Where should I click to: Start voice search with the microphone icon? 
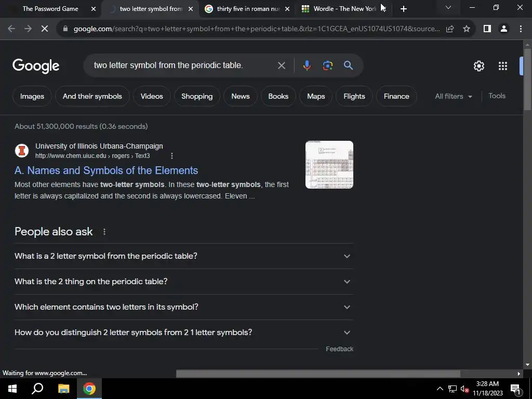coord(307,65)
